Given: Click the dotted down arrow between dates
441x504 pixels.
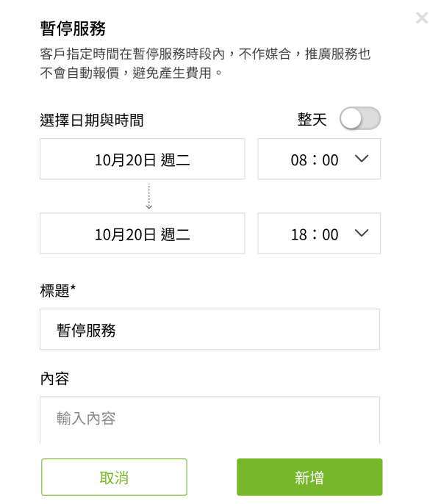Looking at the screenshot, I should (149, 196).
